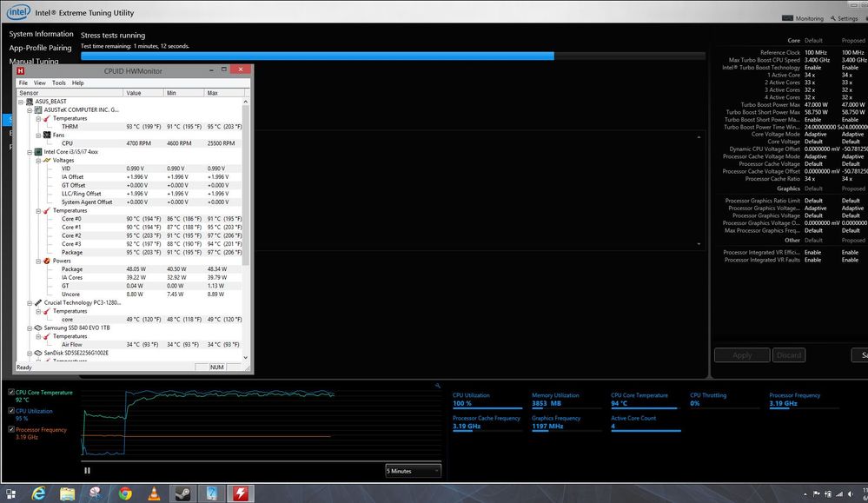The height and width of the screenshot is (503, 868).
Task: Click the HWMonitor vertical scrollbar thumb
Action: [x=245, y=185]
